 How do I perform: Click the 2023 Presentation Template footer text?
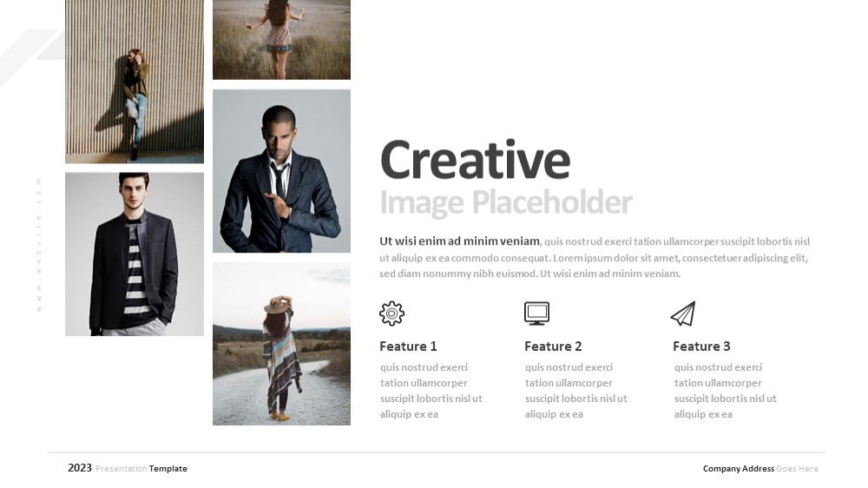click(128, 468)
